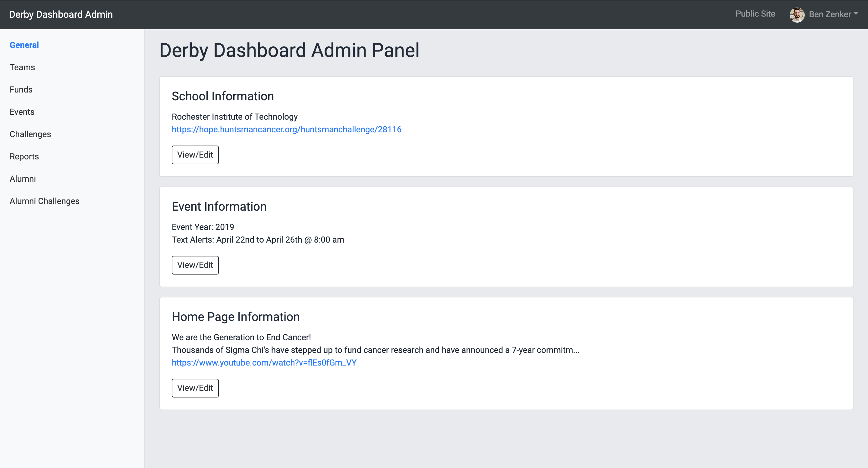Open the Events section

[22, 112]
